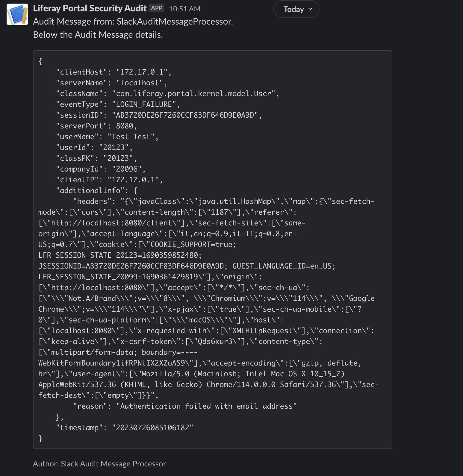The image size is (463, 476).
Task: Click the x-csrf-token Qds6xur3 line
Action: (x=181, y=342)
